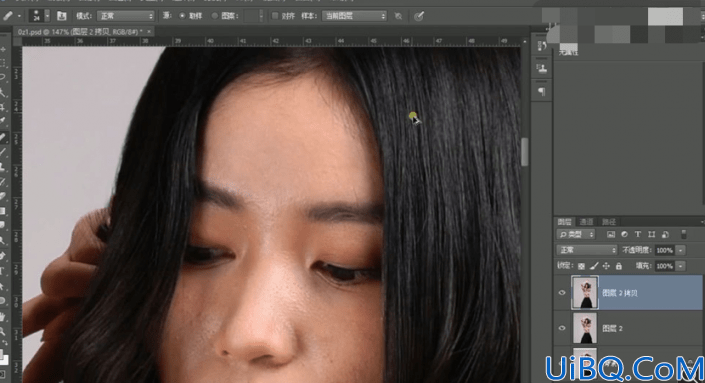Click the 不透明度 100% value field

click(x=665, y=250)
